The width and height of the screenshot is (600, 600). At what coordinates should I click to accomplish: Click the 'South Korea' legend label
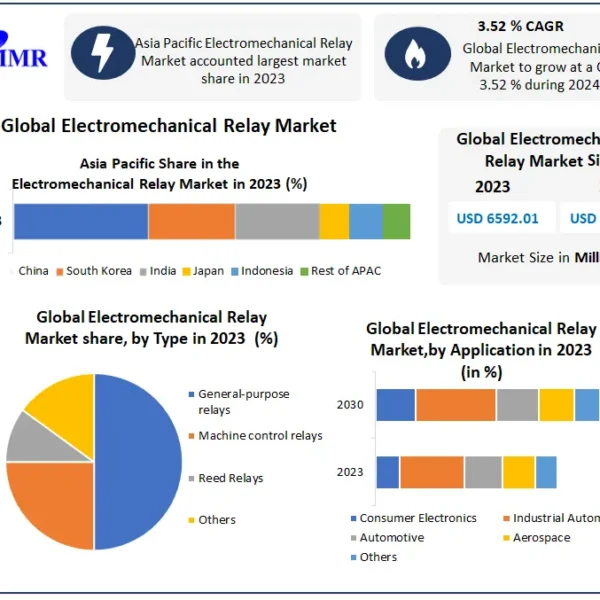(99, 271)
